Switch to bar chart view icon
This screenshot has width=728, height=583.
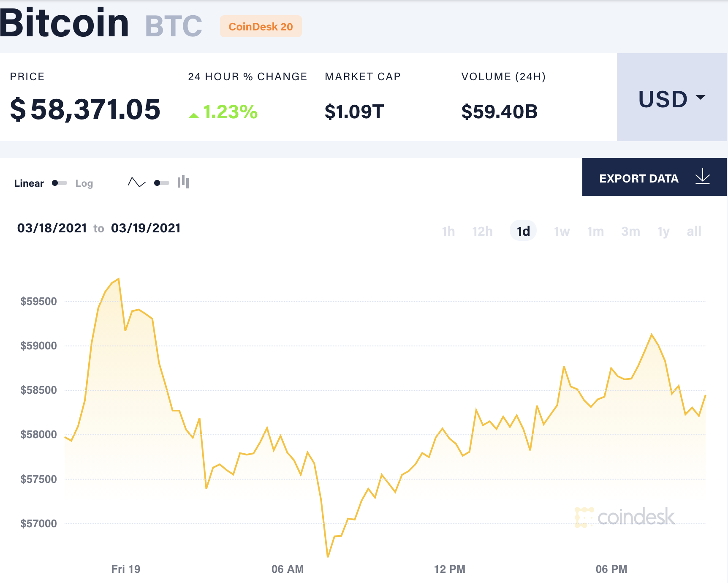[x=183, y=183]
